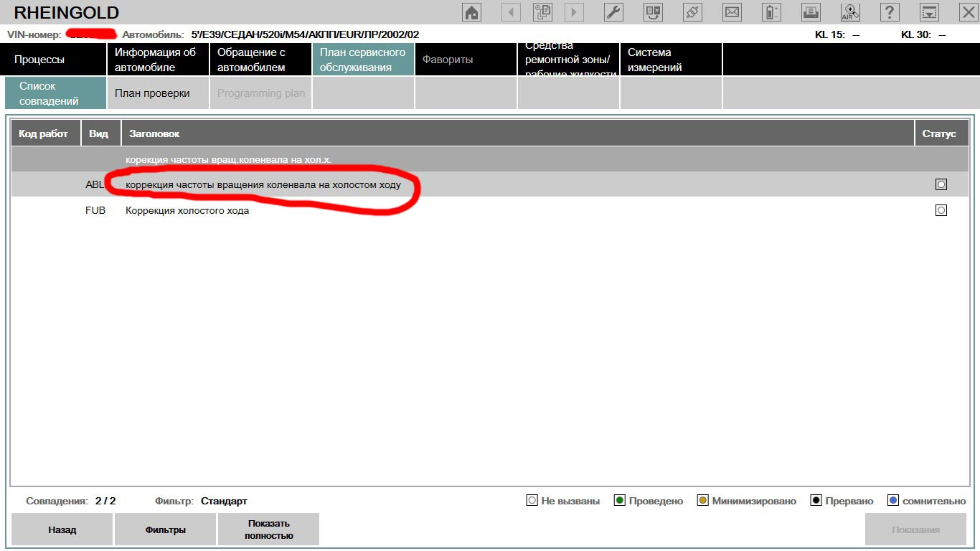
Task: Select Список совпадений sub-tab
Action: pyautogui.click(x=55, y=93)
